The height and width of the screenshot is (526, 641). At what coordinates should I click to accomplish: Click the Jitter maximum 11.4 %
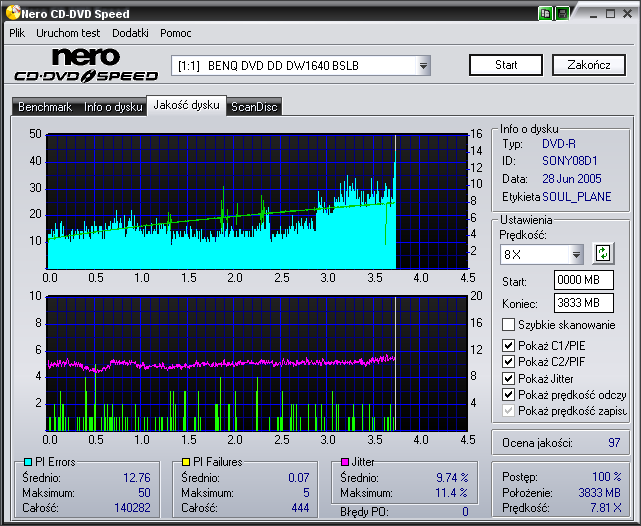coord(451,492)
